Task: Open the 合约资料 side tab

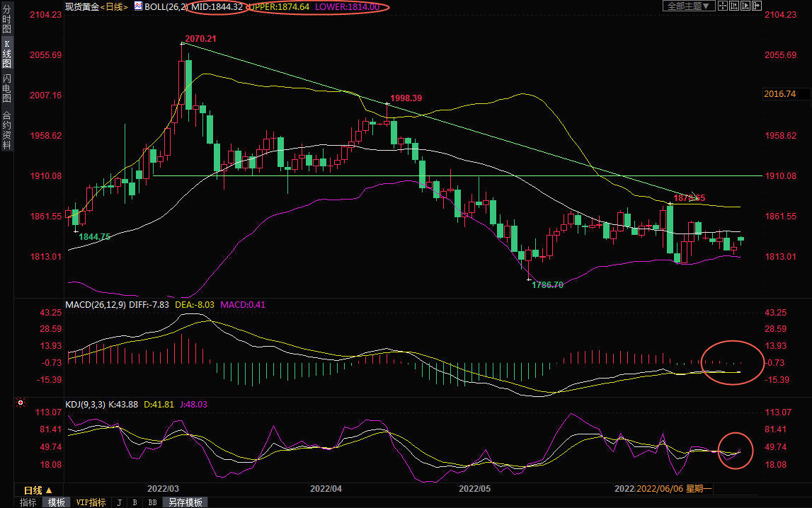Action: [6, 130]
